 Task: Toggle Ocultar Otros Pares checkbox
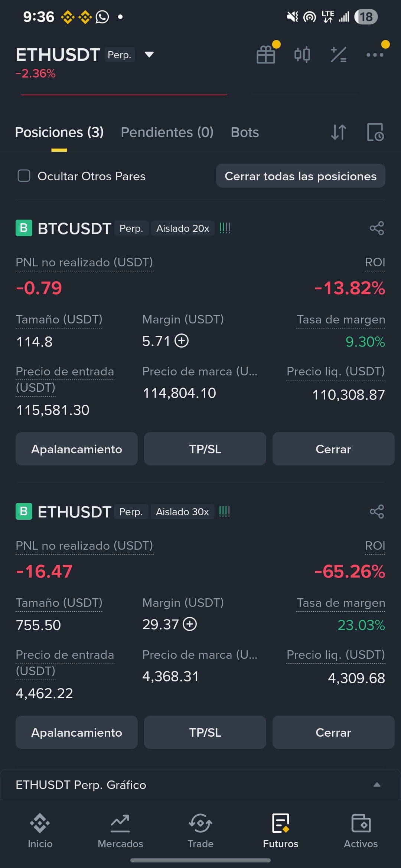click(x=24, y=176)
